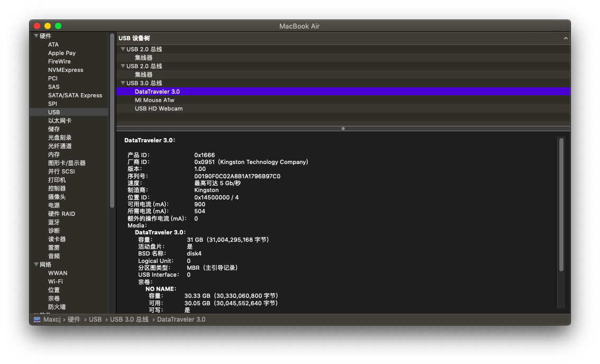
Task: Click the sidebar vertical scrollbar
Action: (112, 121)
